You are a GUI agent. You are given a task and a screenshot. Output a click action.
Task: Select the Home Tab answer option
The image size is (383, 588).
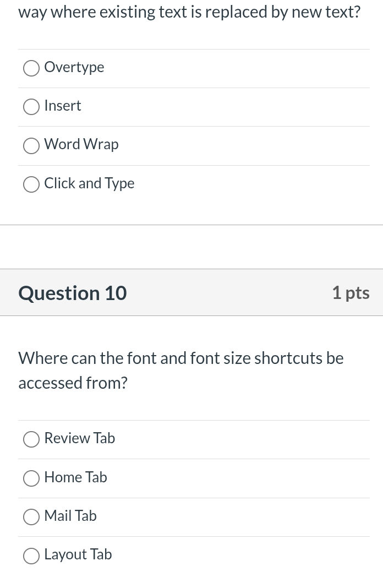pyautogui.click(x=31, y=478)
